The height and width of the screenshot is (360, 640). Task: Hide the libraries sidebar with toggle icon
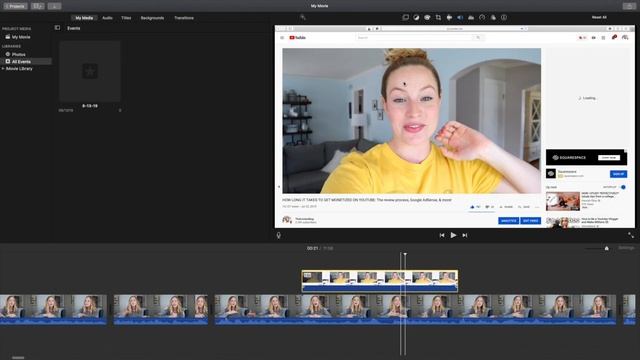[57, 28]
